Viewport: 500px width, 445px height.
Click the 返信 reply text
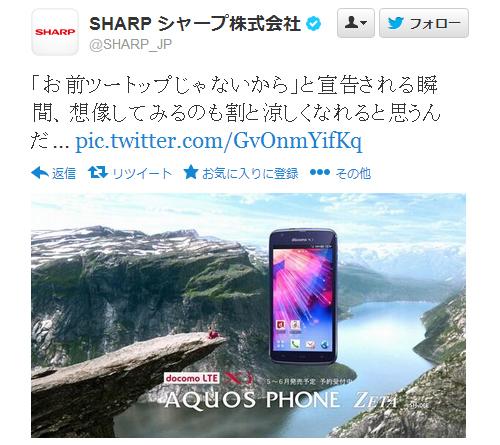point(64,173)
